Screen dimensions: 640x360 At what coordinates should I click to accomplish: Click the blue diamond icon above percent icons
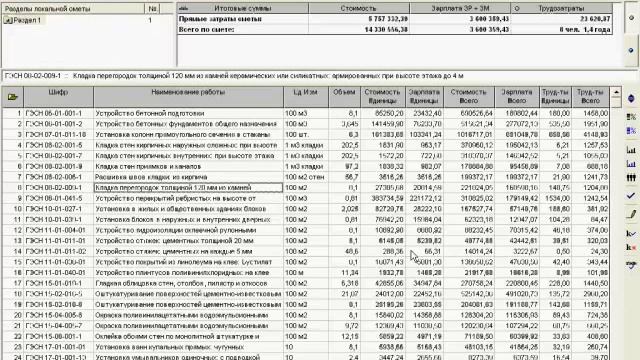(631, 98)
